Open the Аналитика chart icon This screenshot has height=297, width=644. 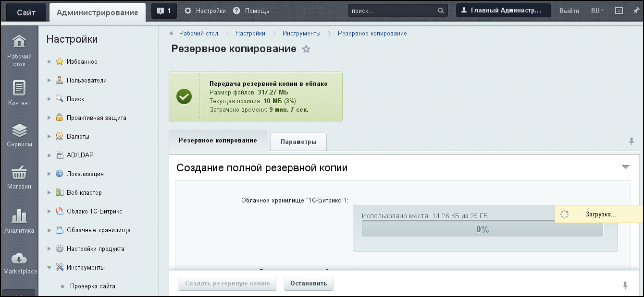pyautogui.click(x=19, y=216)
